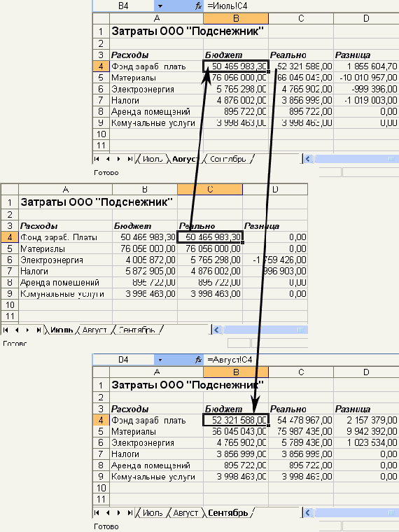This screenshot has width=399, height=532.
Task: Click cell with value 54 478 967,00
Action: click(301, 420)
